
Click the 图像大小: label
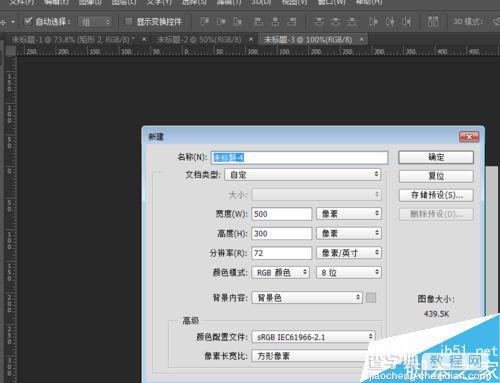[436, 299]
